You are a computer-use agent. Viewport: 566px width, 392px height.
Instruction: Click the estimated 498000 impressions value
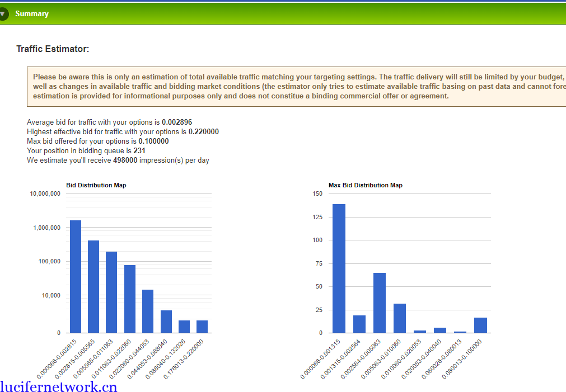125,160
